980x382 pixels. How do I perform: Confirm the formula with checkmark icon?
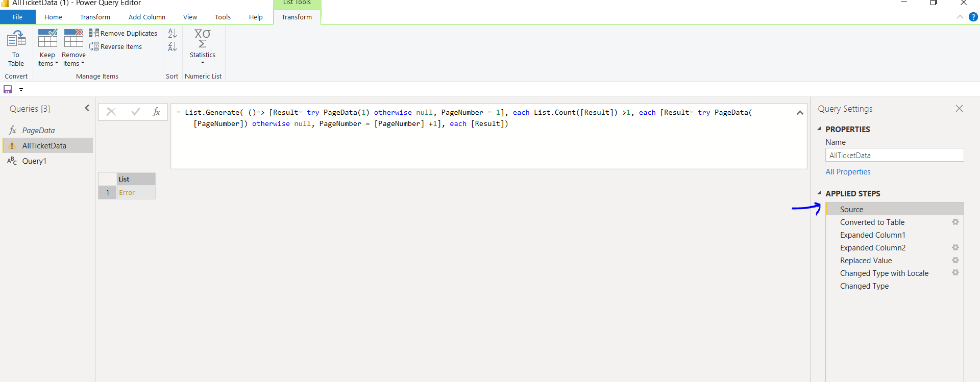[x=135, y=112]
